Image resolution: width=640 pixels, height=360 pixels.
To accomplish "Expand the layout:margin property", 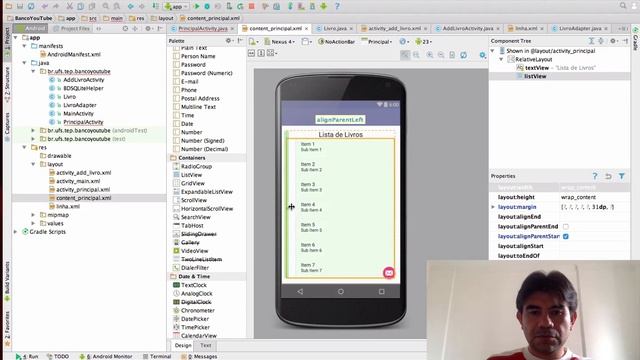I will click(493, 207).
